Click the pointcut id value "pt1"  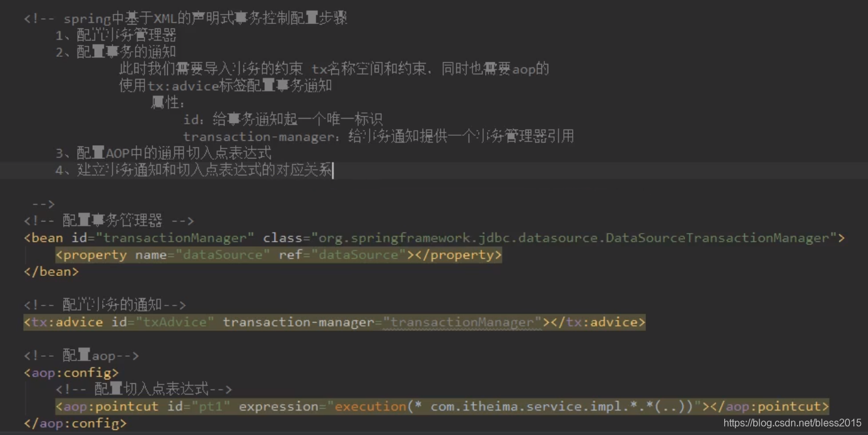tap(211, 407)
